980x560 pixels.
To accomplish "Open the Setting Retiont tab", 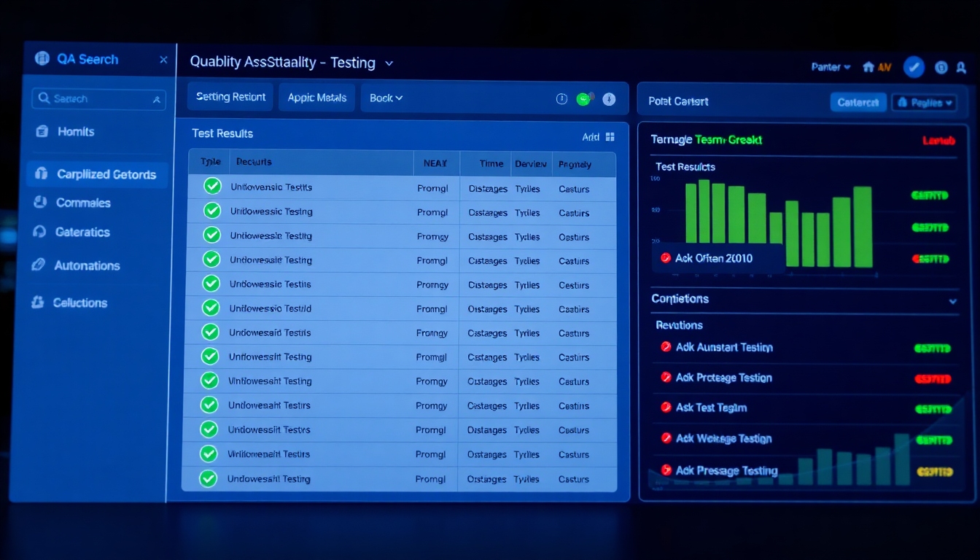I will pos(230,97).
